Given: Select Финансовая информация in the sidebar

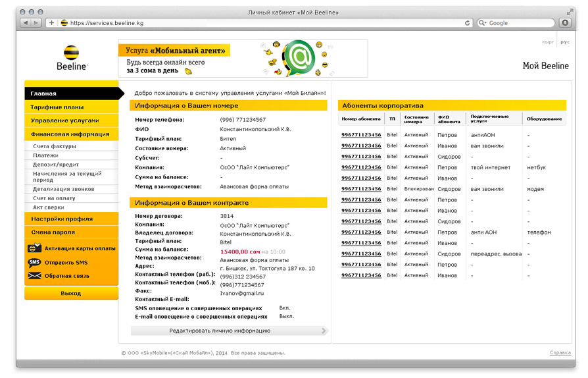Looking at the screenshot, I should click(x=71, y=134).
